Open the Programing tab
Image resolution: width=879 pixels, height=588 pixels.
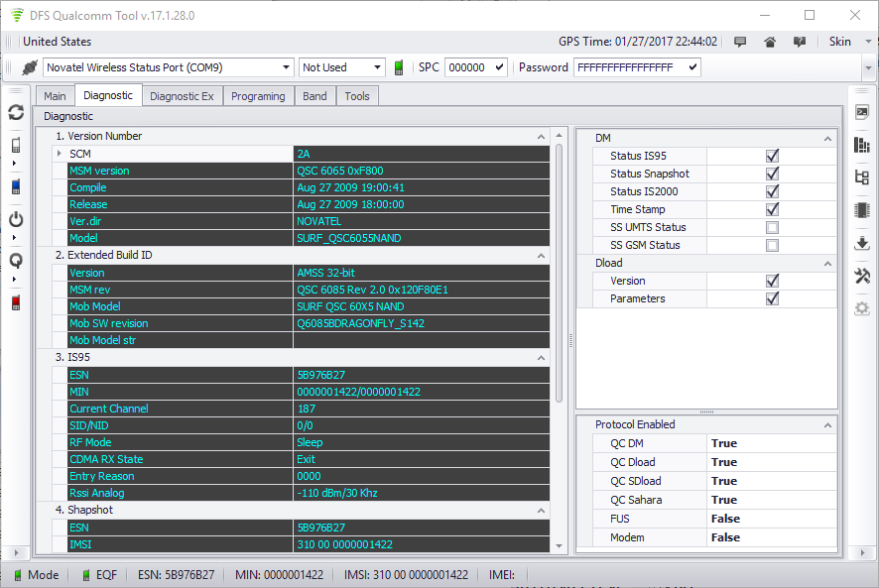tap(258, 96)
